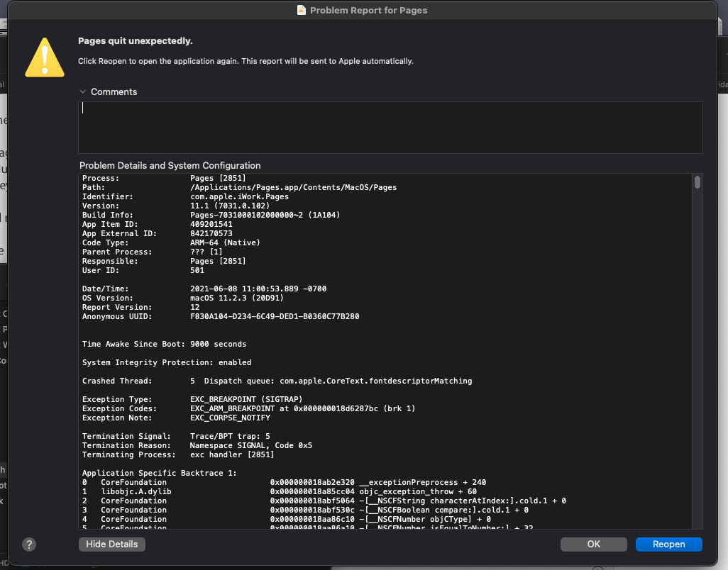Collapse the Comments disclosure chevron
Image resolution: width=728 pixels, height=570 pixels.
point(83,91)
